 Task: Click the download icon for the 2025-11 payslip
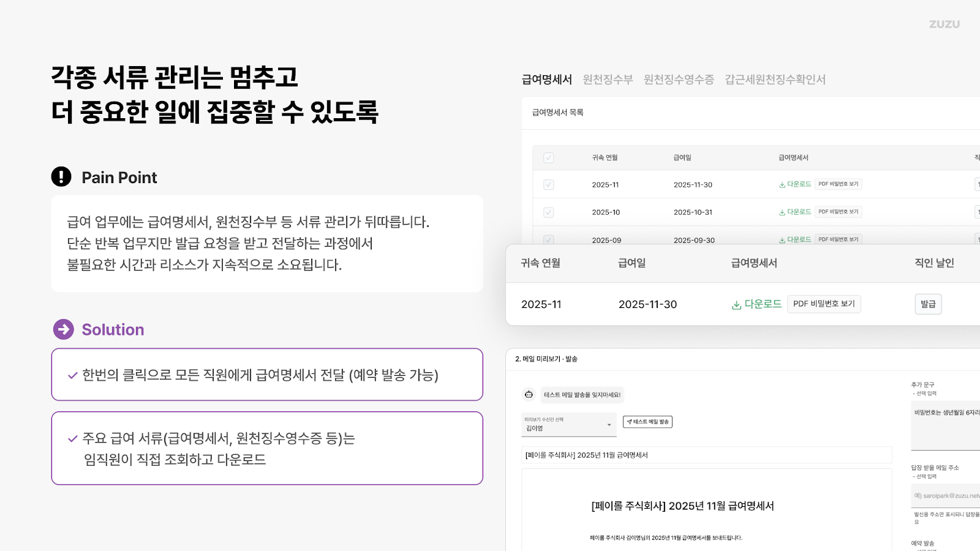pos(782,184)
